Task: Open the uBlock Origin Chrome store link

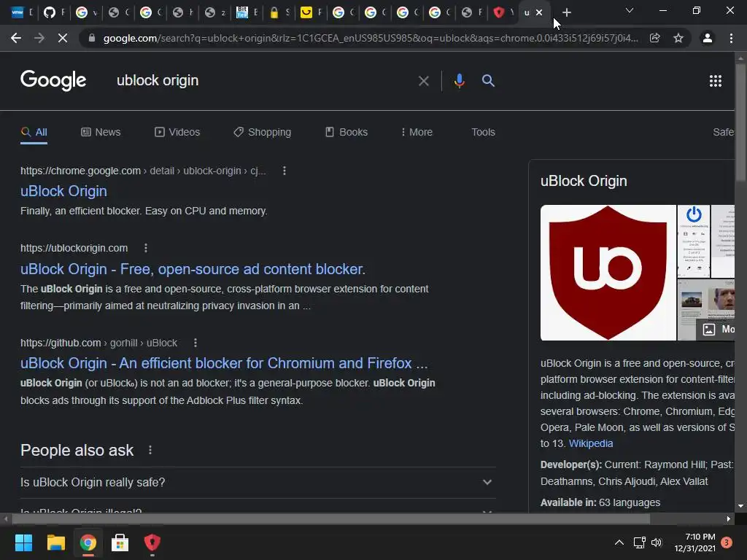Action: pyautogui.click(x=64, y=191)
